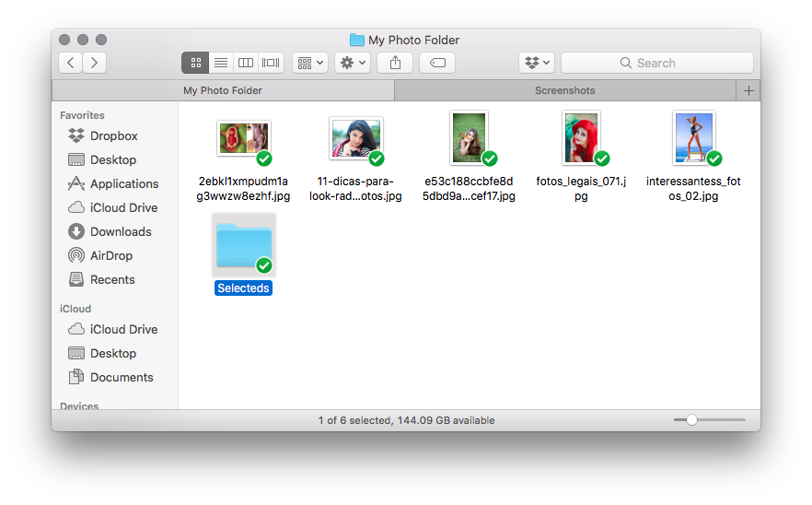Image resolution: width=812 pixels, height=505 pixels.
Task: Go back with the left arrow button
Action: [70, 63]
